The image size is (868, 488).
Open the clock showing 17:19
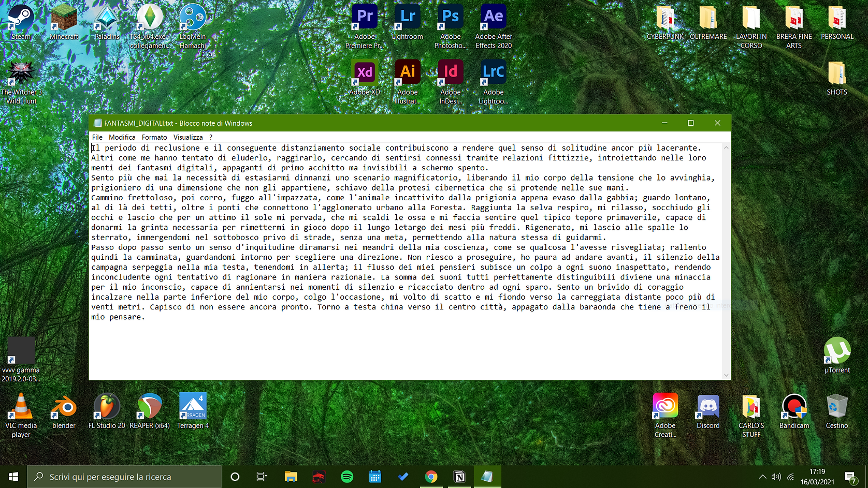[x=817, y=477]
